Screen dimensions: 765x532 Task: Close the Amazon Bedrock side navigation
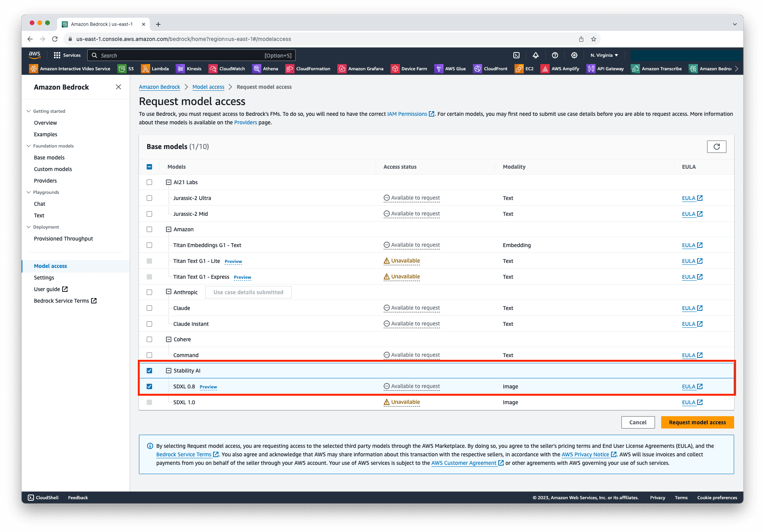(x=118, y=87)
